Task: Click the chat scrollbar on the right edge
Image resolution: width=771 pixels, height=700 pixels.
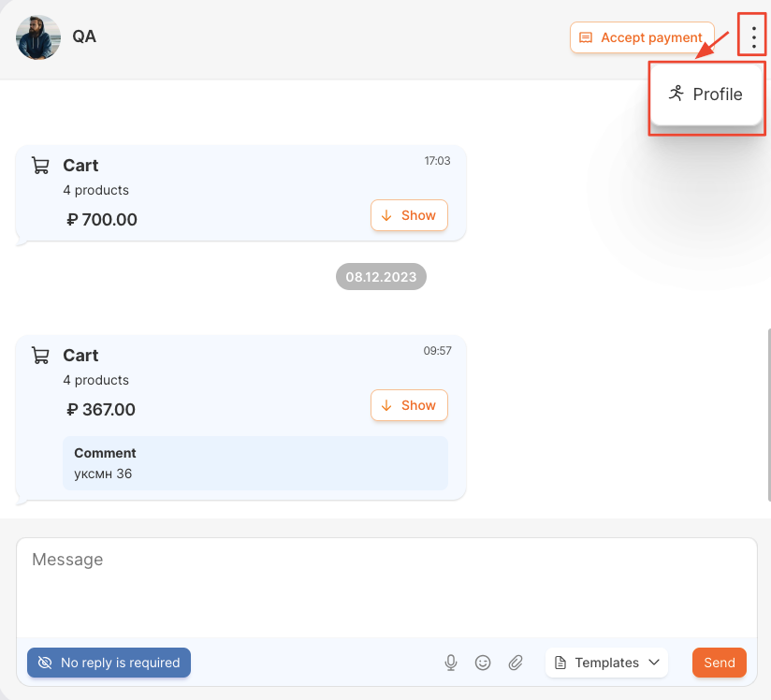Action: point(768,416)
